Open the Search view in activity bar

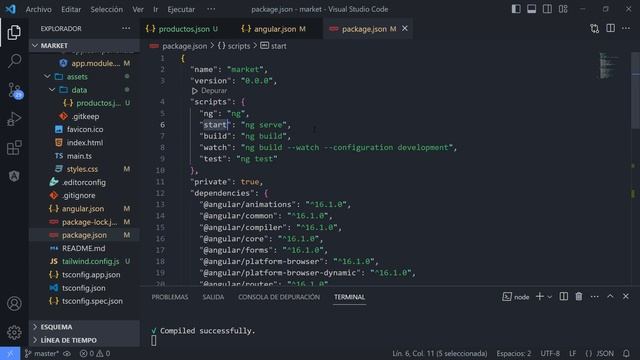click(14, 61)
